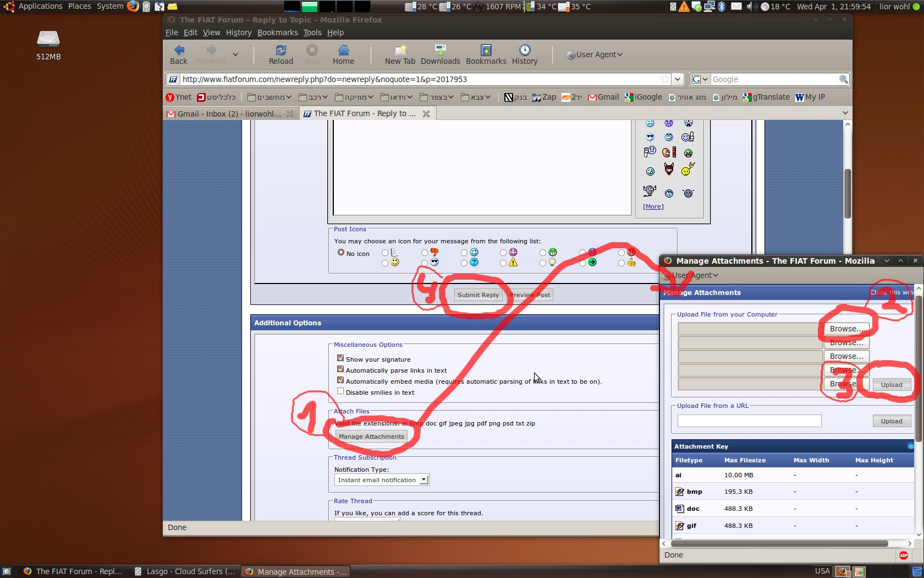Collapse the Attachment Key section

[910, 446]
